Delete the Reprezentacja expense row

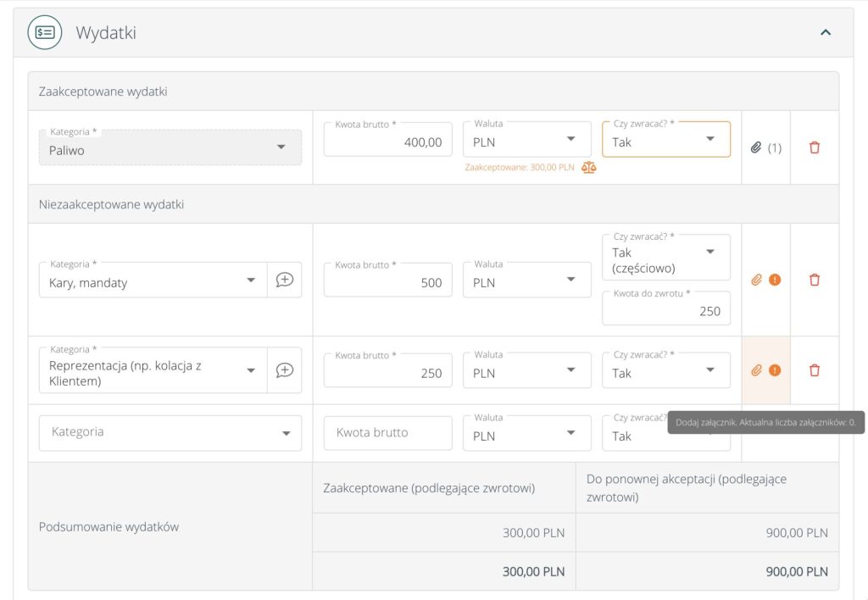point(815,370)
